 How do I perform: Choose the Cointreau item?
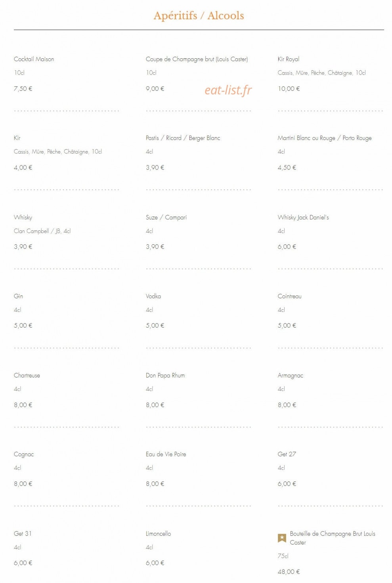[290, 296]
